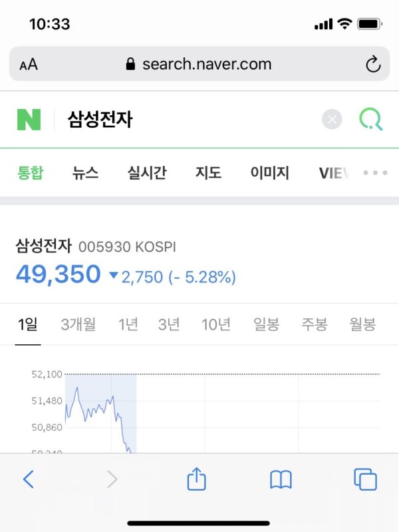The width and height of the screenshot is (399, 532).
Task: Open the 지도 tab
Action: [208, 173]
